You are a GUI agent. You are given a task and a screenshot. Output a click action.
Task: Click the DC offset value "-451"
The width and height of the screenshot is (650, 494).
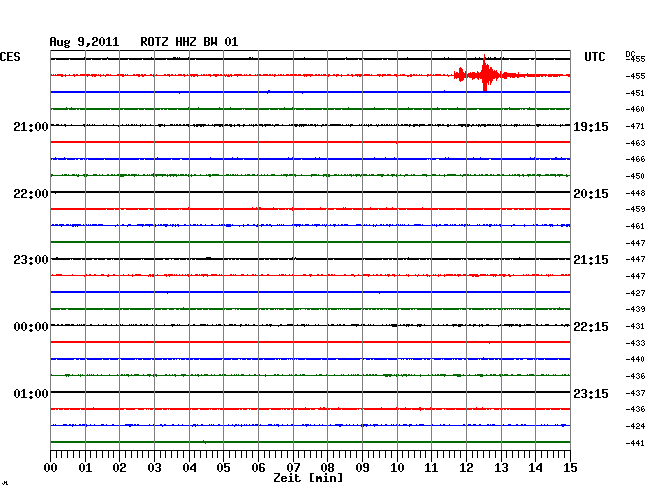[x=635, y=93]
